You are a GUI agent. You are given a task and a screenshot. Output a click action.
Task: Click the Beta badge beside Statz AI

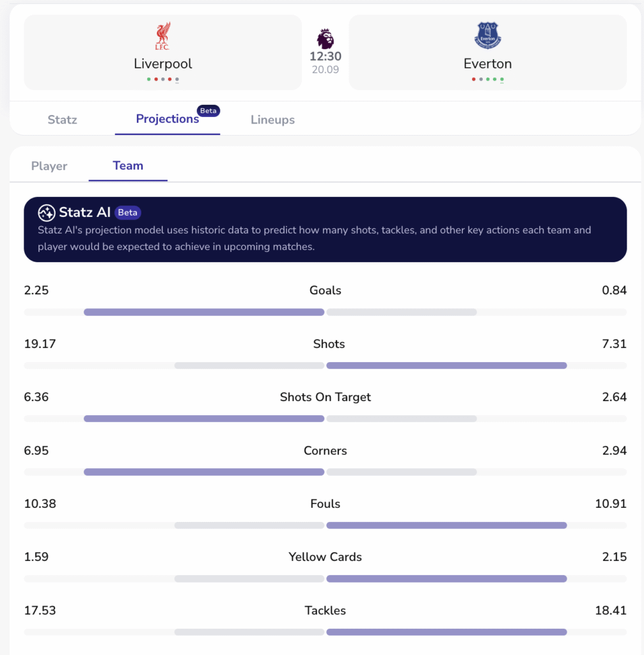(128, 213)
